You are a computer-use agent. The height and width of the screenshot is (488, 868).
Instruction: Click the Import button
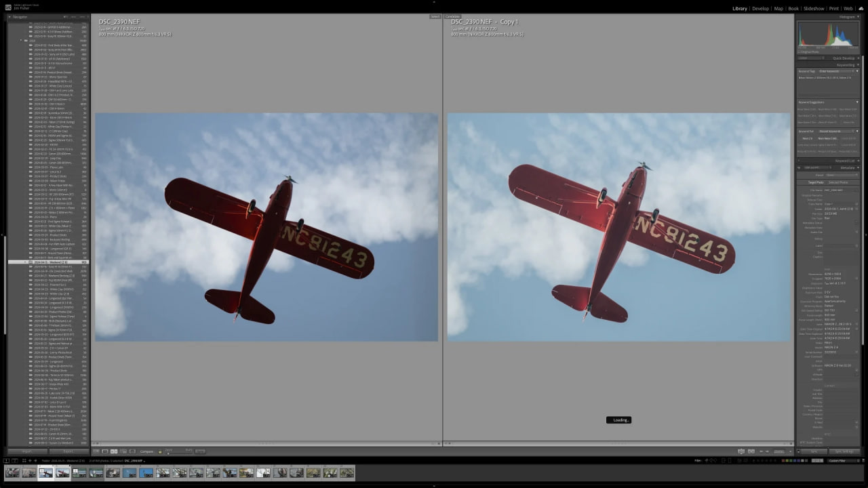(28, 451)
